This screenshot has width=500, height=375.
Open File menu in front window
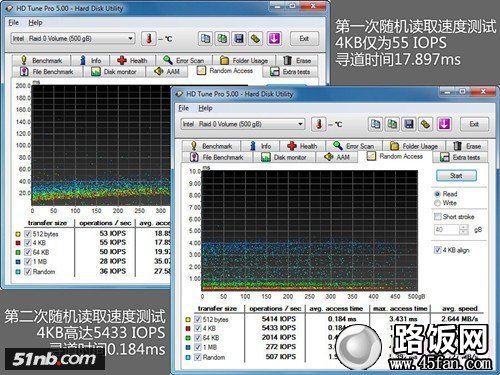pyautogui.click(x=184, y=108)
